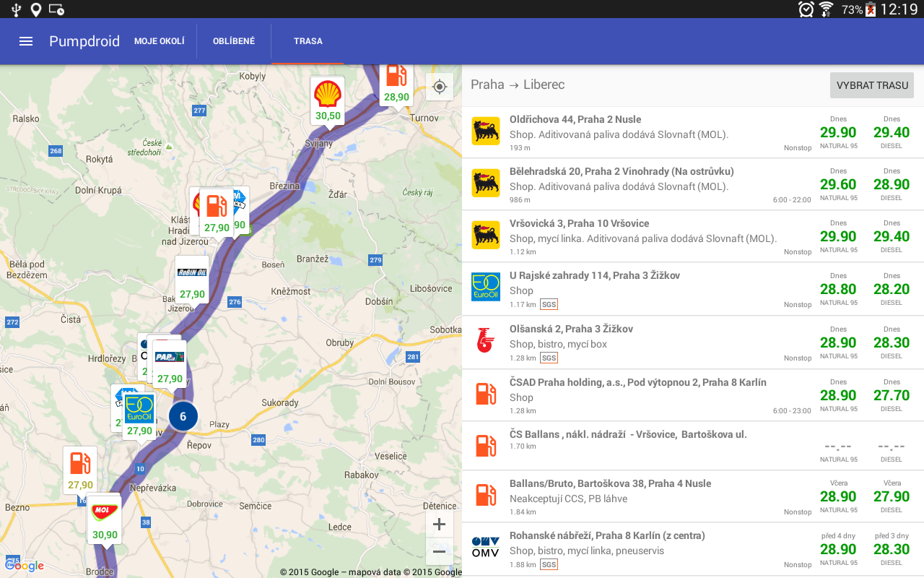Tap the MOL station marker priced 30,90
This screenshot has height=578, width=924.
point(105,521)
